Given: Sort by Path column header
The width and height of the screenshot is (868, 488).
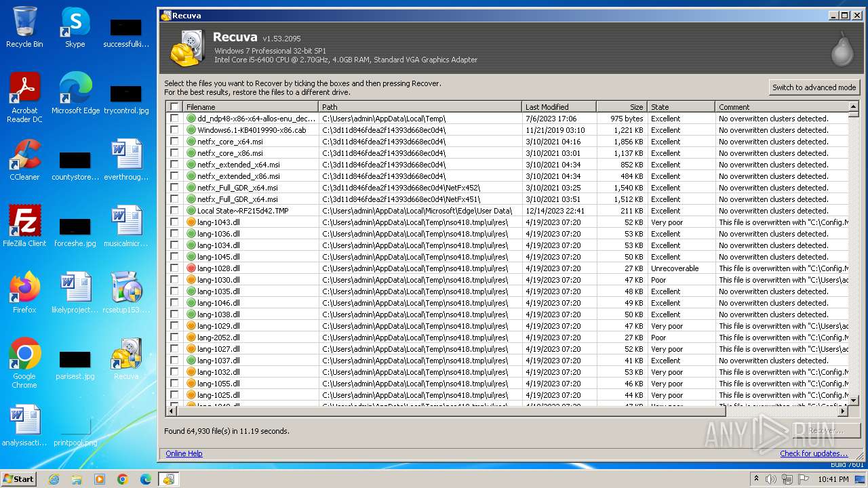Looking at the screenshot, I should point(420,107).
